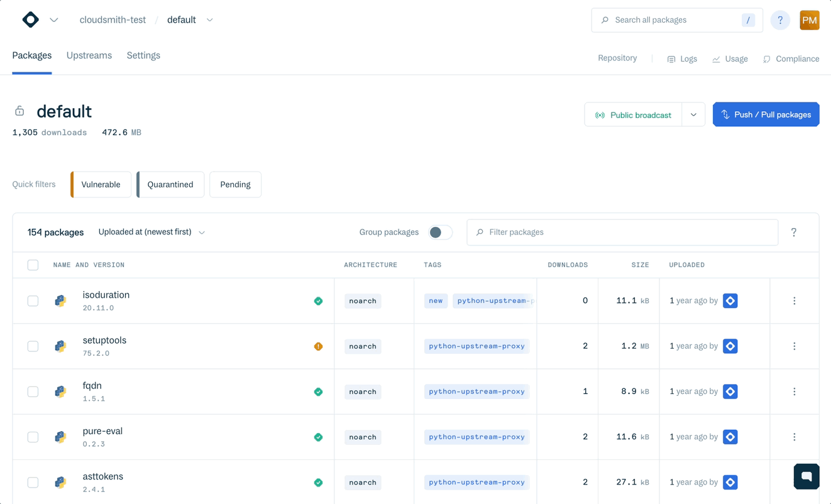Click the lock icon beside default title
The width and height of the screenshot is (831, 504).
click(x=19, y=111)
